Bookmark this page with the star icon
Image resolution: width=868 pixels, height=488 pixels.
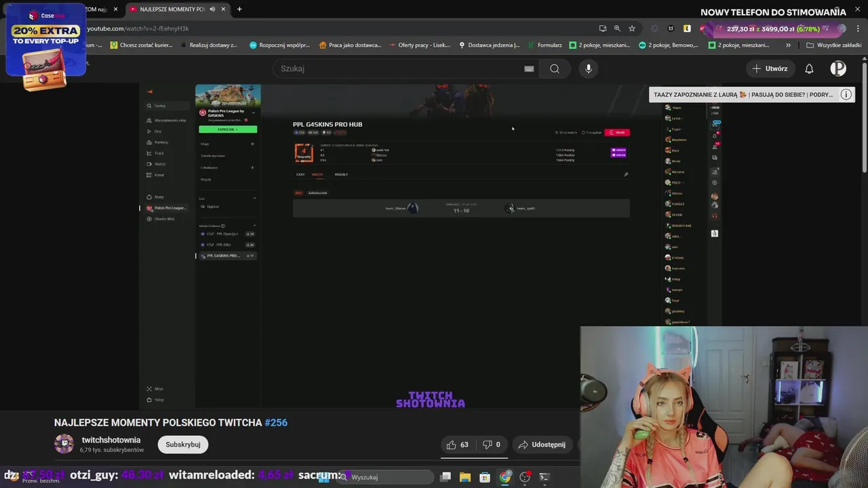(x=632, y=28)
